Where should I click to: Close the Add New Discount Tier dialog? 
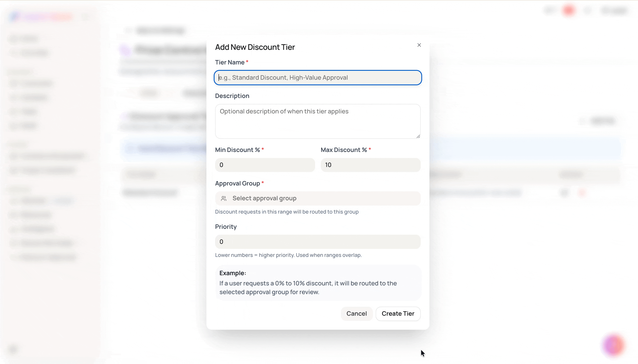pyautogui.click(x=419, y=45)
